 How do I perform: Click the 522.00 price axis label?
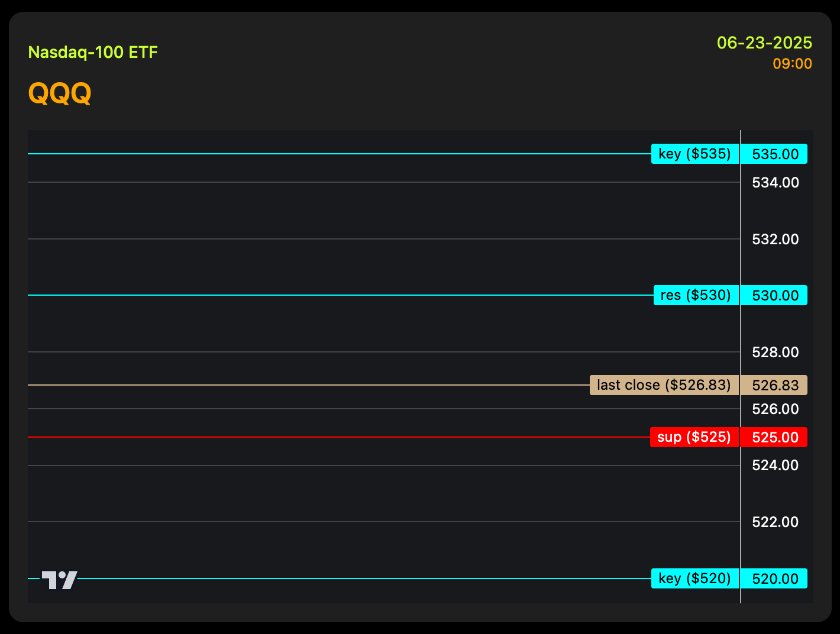pos(775,522)
